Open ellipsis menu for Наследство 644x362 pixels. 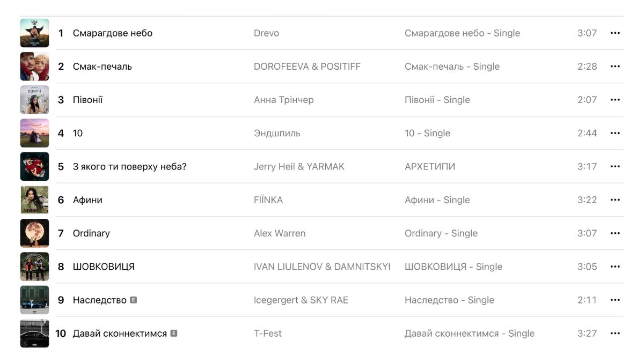point(615,300)
